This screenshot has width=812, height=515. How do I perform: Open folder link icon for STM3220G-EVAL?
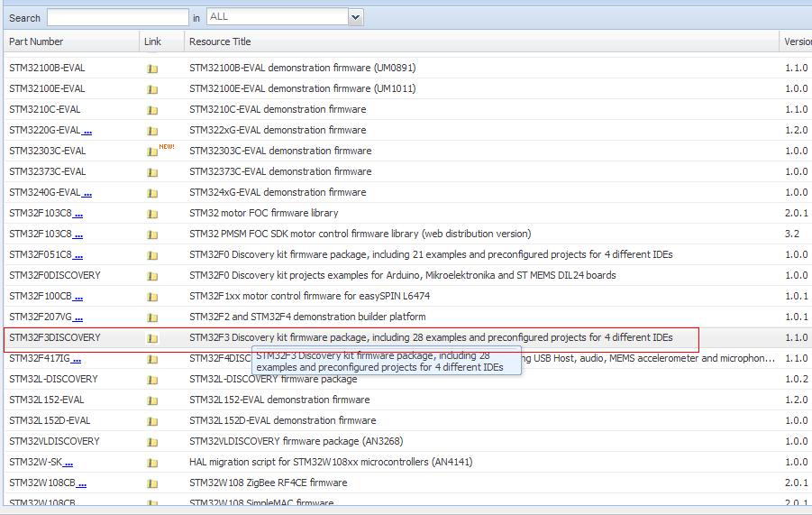coord(152,131)
